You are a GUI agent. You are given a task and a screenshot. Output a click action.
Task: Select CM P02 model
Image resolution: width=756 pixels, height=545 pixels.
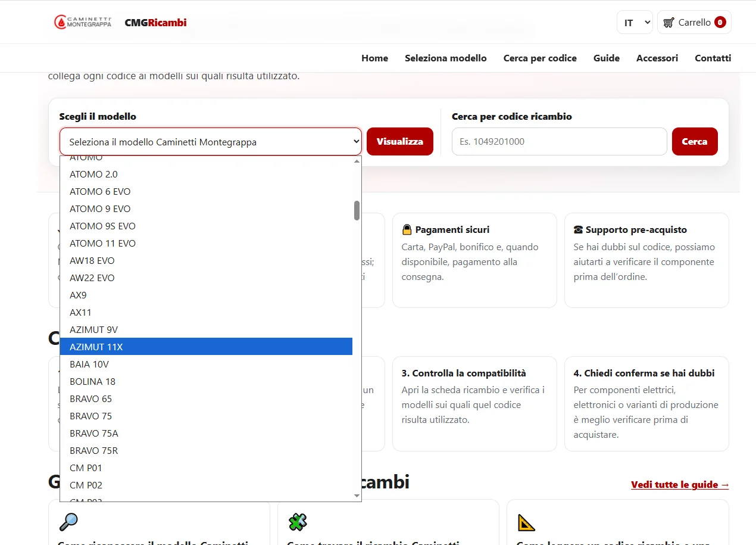point(206,485)
